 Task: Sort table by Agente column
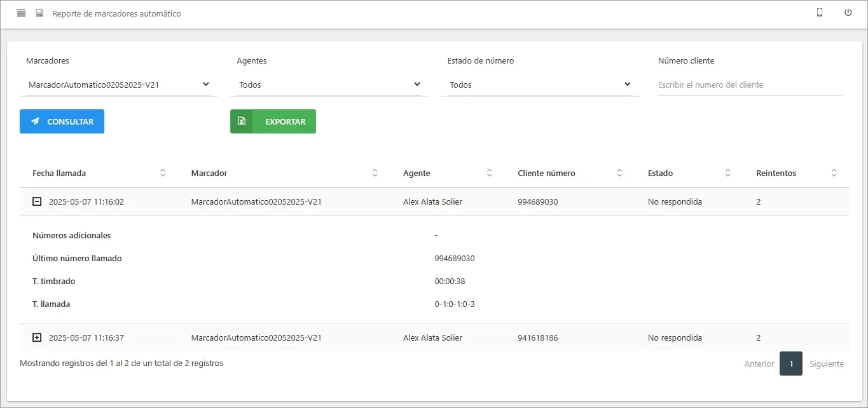pyautogui.click(x=489, y=173)
